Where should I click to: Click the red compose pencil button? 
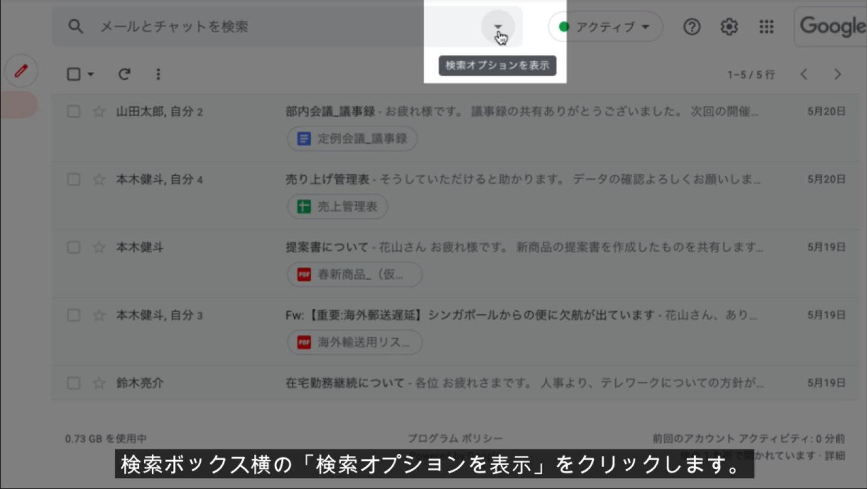tap(21, 71)
